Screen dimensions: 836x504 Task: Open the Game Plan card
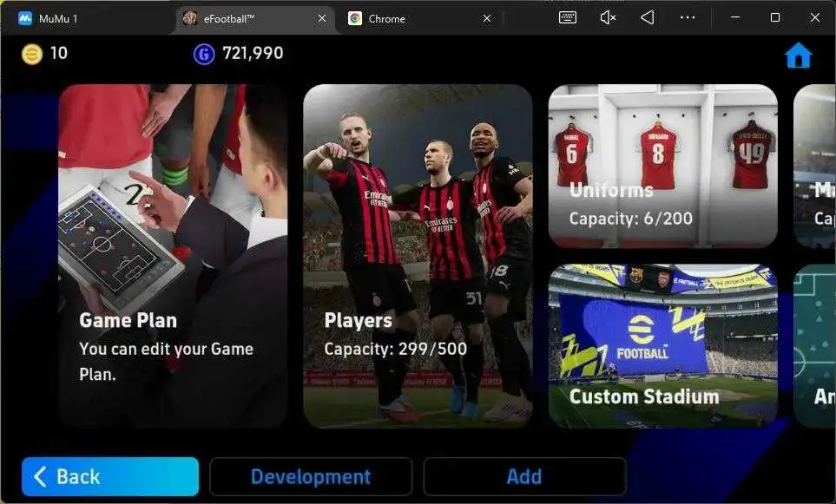(174, 256)
